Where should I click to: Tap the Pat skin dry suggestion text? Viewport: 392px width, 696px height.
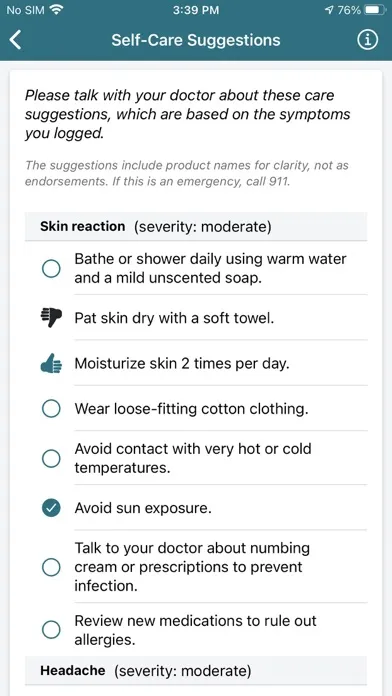pyautogui.click(x=174, y=318)
